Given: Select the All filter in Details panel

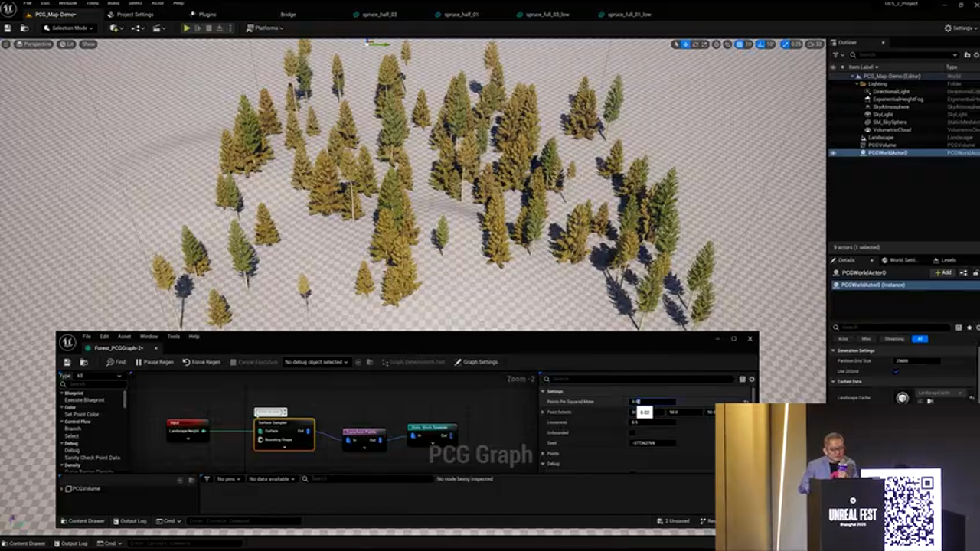Looking at the screenshot, I should click(x=920, y=339).
